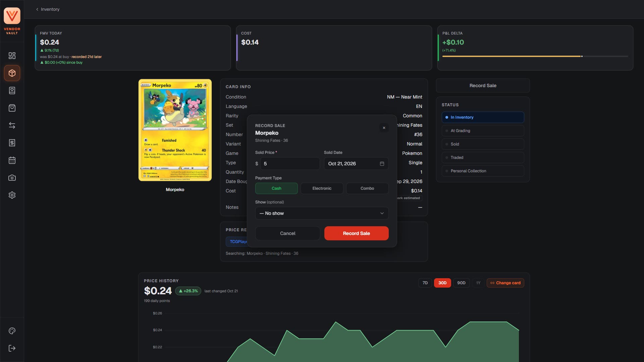Open the camera scan icon in sidebar

[12, 178]
